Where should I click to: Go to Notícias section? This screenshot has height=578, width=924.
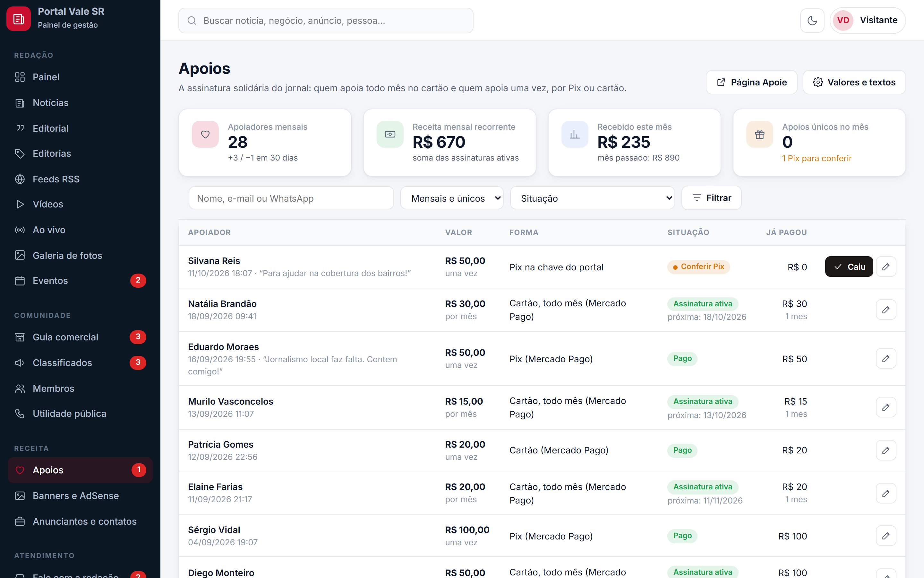click(80, 102)
